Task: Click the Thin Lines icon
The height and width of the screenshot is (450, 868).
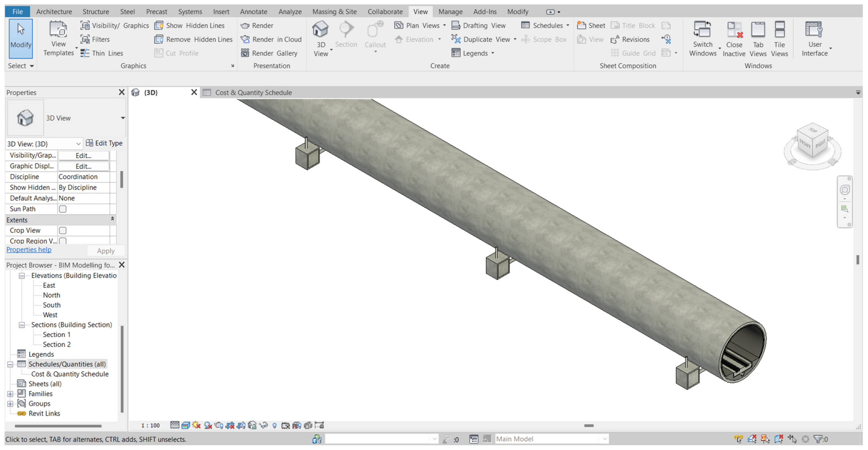Action: (x=85, y=53)
